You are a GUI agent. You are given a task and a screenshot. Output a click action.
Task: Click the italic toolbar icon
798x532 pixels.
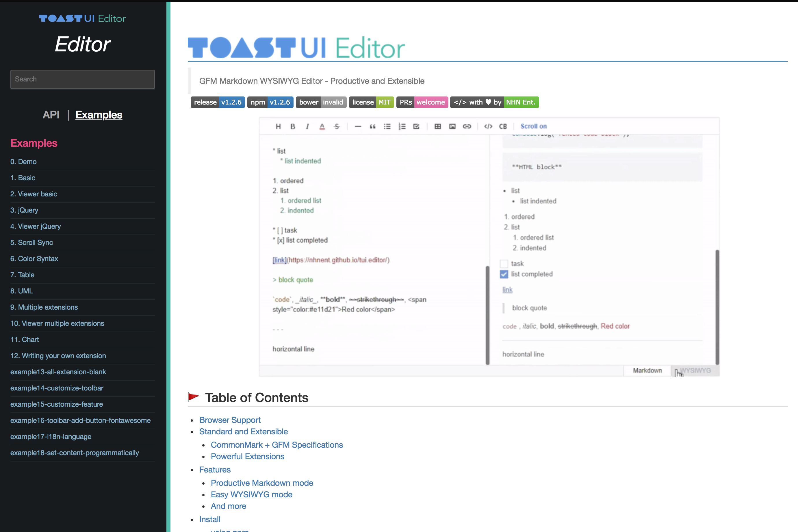[307, 126]
